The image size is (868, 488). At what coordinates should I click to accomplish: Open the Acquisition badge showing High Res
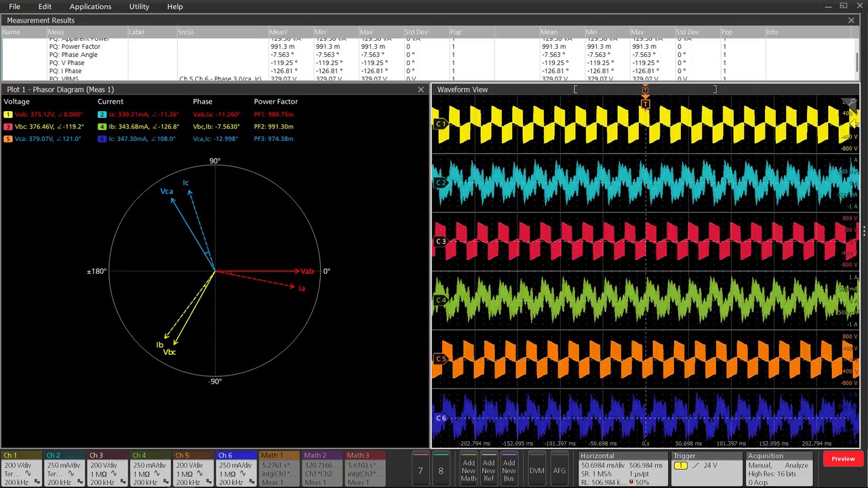[x=779, y=468]
